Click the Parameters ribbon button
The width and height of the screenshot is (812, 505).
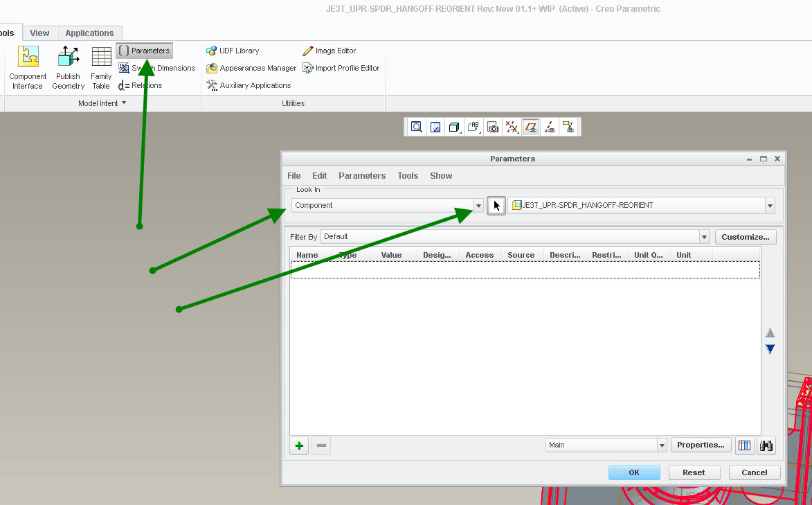(145, 51)
